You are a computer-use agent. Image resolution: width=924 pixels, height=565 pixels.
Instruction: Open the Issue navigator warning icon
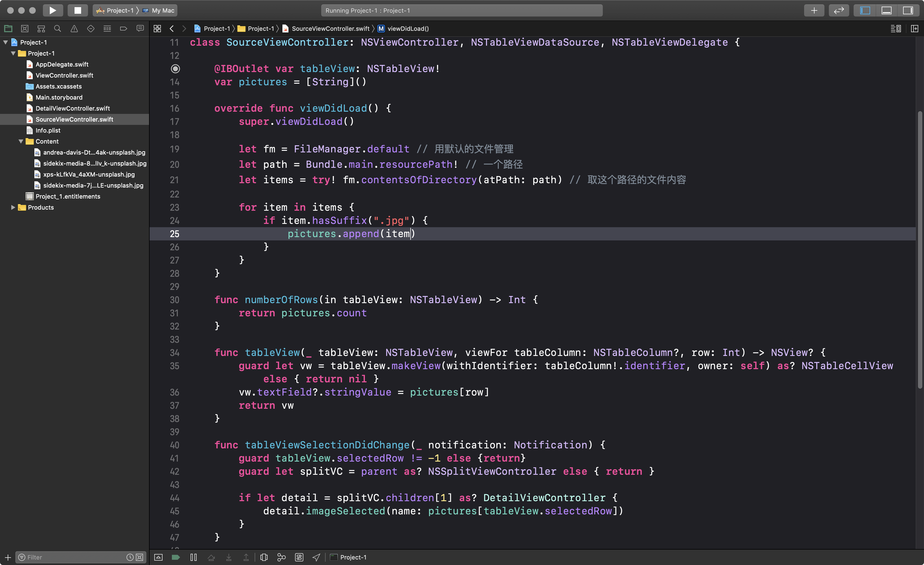pos(74,29)
